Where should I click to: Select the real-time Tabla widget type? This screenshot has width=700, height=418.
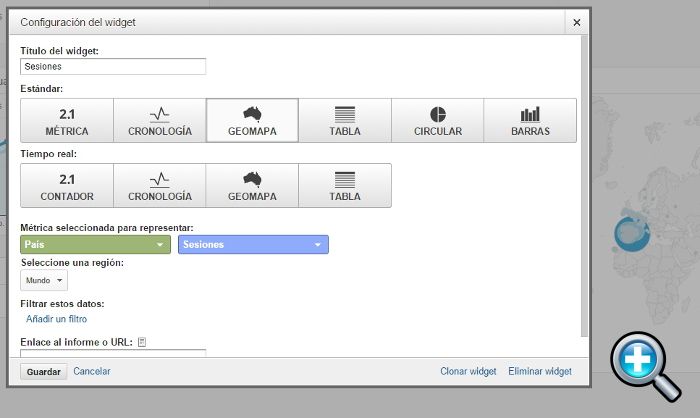point(345,185)
